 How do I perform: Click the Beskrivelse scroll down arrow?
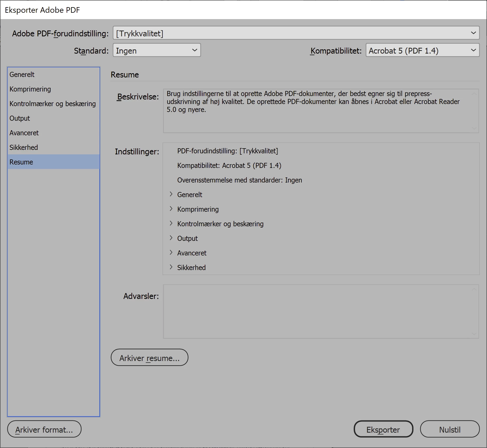click(474, 128)
